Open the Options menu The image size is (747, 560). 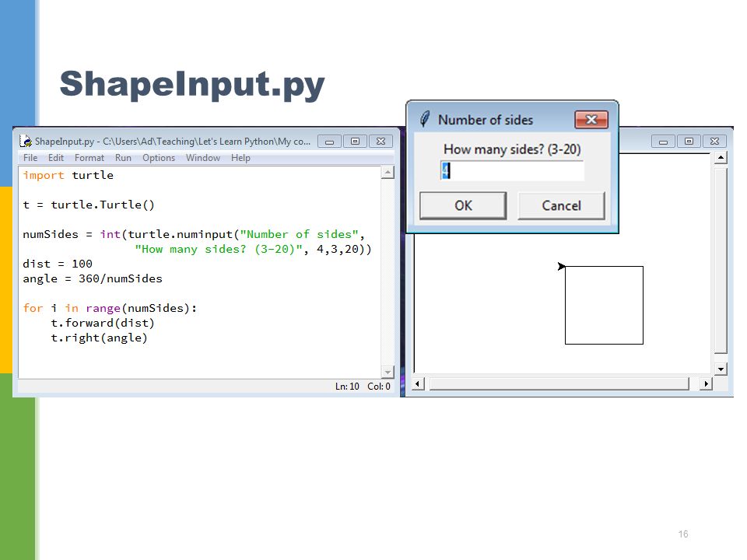click(159, 158)
